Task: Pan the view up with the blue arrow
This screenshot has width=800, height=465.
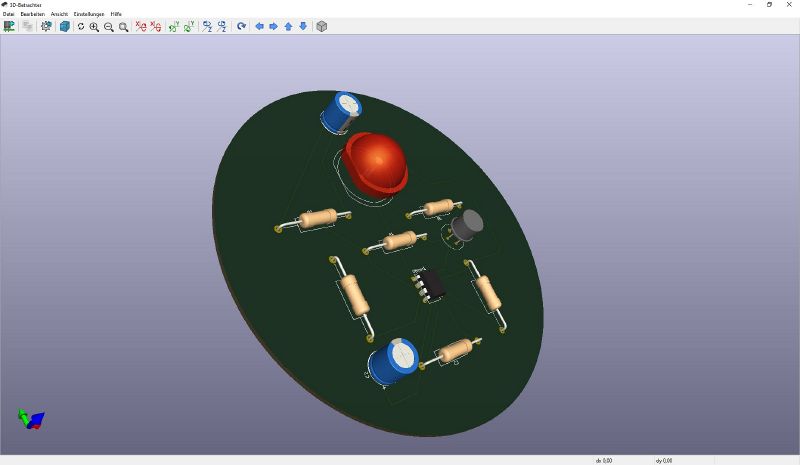Action: tap(288, 26)
